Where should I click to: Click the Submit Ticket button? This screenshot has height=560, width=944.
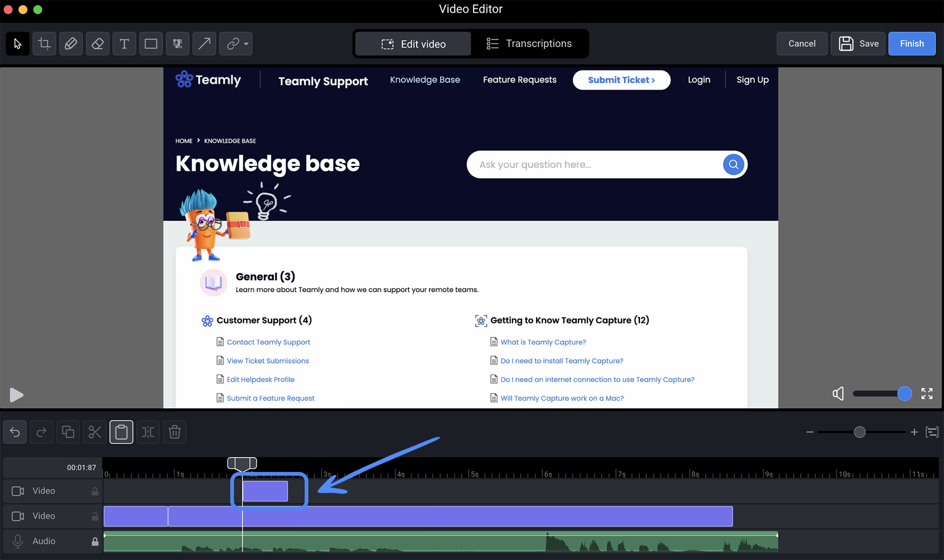click(x=621, y=80)
